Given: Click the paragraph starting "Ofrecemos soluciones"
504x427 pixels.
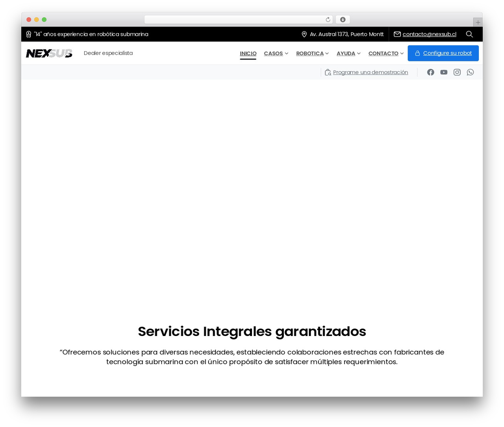Looking at the screenshot, I should pos(252,357).
